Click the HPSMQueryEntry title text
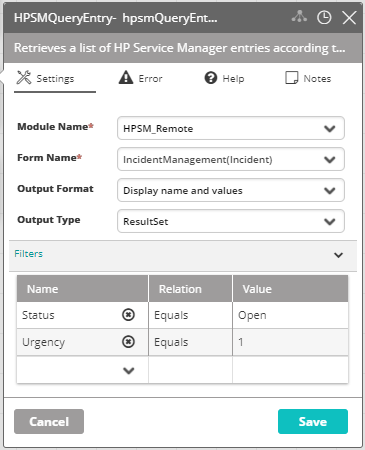The height and width of the screenshot is (450, 365). tap(115, 18)
